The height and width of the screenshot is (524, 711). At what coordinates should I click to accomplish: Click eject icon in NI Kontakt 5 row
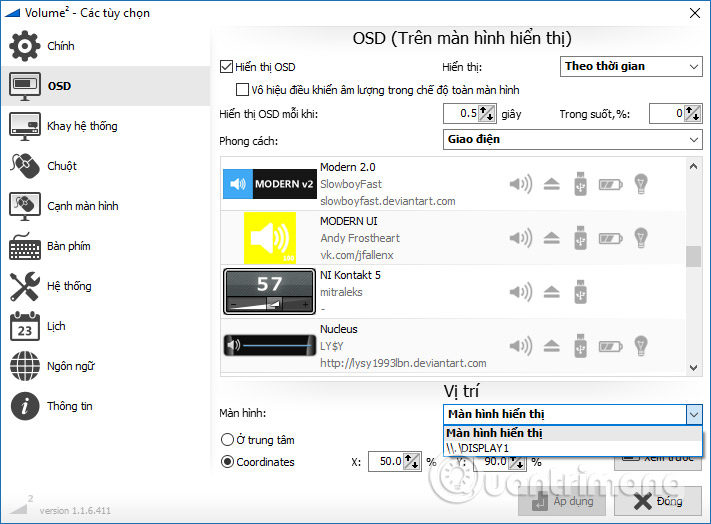551,292
